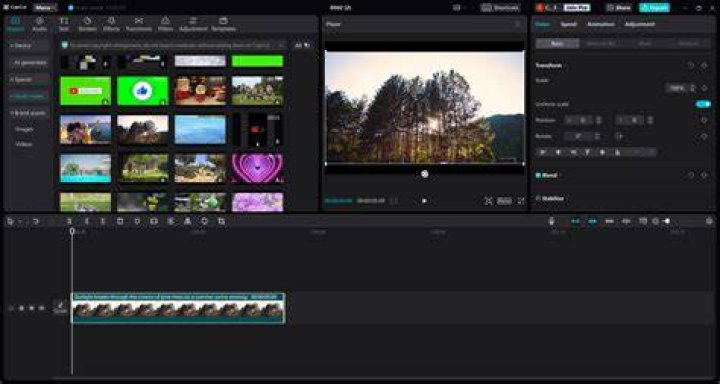Select the thumbs-up green screen thumbnail
This screenshot has width=720, height=384.
143,91
